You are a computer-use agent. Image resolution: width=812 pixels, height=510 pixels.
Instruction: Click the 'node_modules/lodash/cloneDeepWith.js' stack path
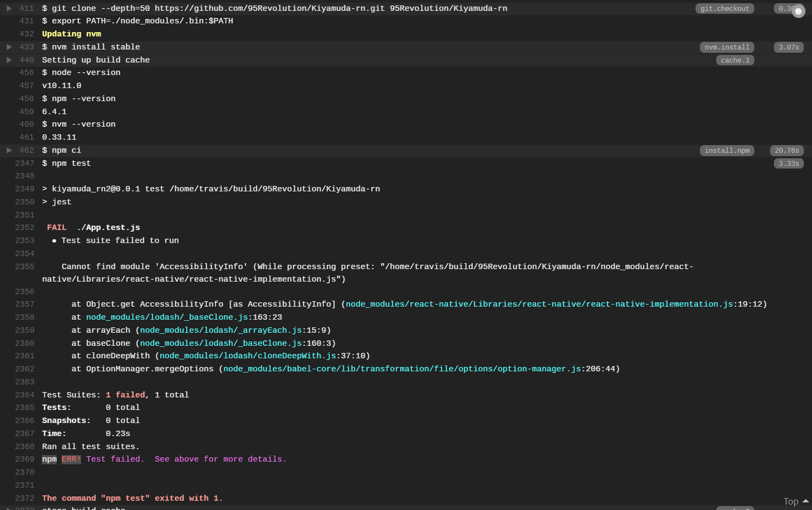click(x=248, y=356)
